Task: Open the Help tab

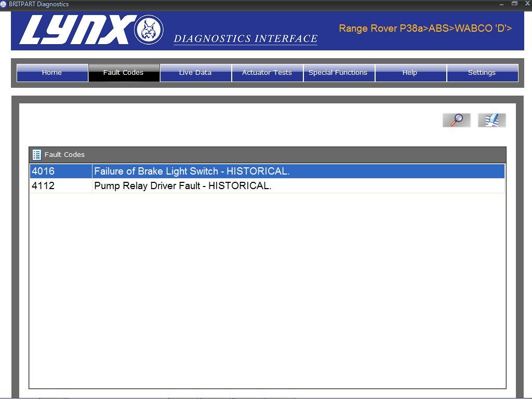Action: [411, 73]
